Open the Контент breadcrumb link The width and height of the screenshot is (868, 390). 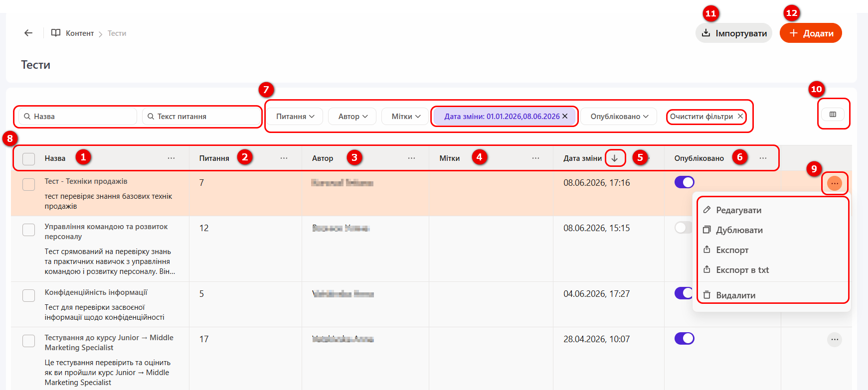pos(80,33)
